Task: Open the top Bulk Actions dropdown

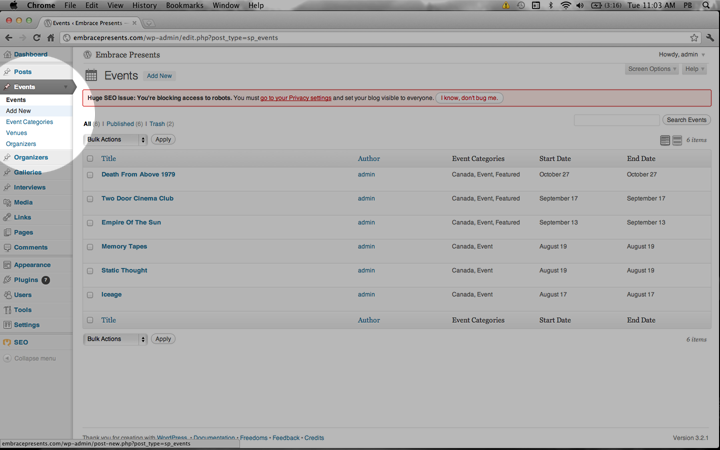Action: pyautogui.click(x=115, y=140)
